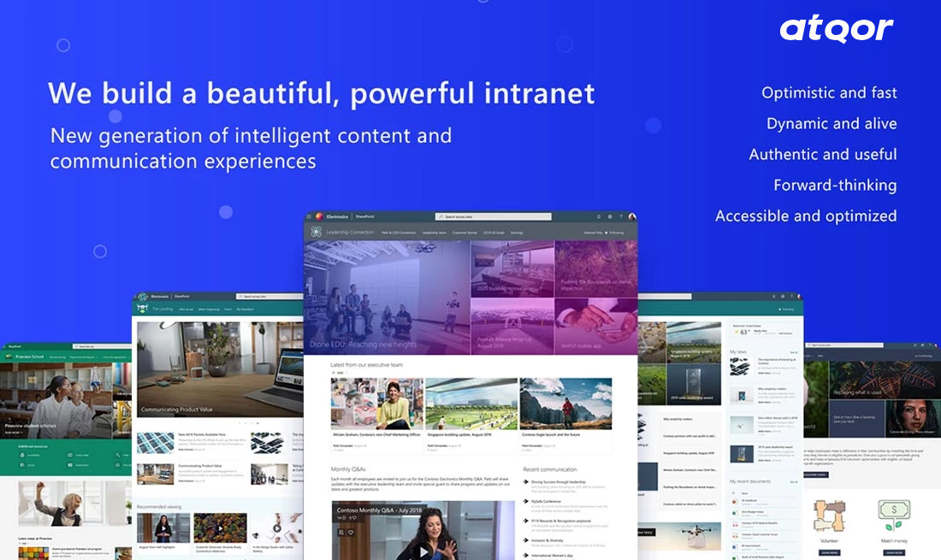The width and height of the screenshot is (941, 560).
Task: Click the Pineview School site logo
Action: click(9, 357)
